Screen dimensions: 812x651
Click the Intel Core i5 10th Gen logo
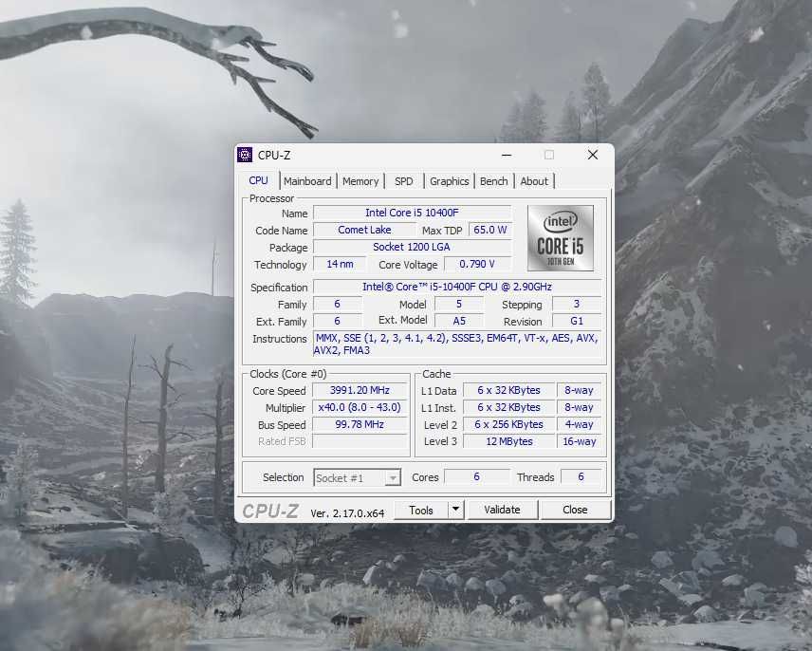click(561, 238)
